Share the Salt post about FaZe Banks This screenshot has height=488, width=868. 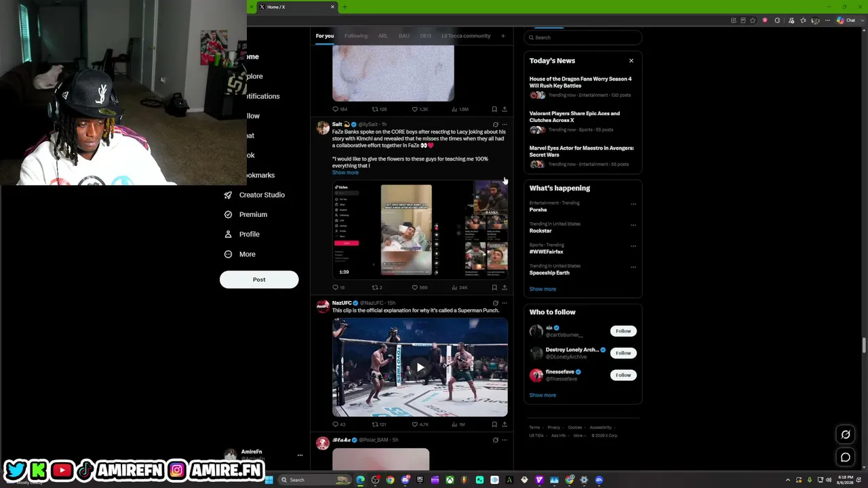pos(505,287)
